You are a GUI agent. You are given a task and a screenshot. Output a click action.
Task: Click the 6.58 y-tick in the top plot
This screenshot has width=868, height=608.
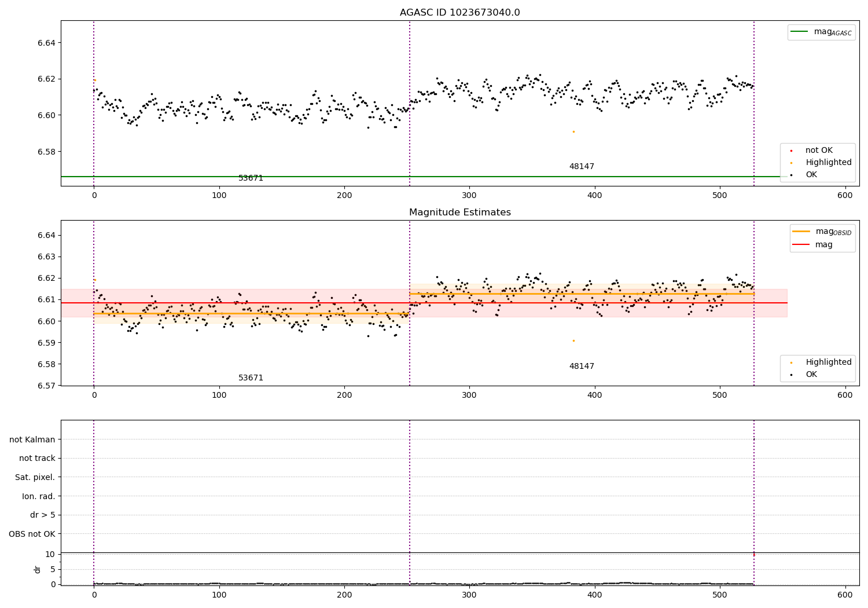(46, 152)
